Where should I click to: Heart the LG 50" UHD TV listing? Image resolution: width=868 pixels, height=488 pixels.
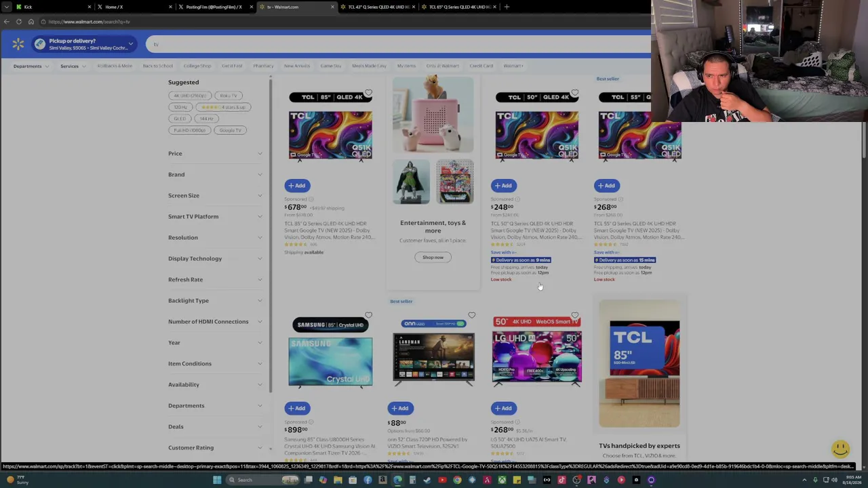[x=574, y=315]
